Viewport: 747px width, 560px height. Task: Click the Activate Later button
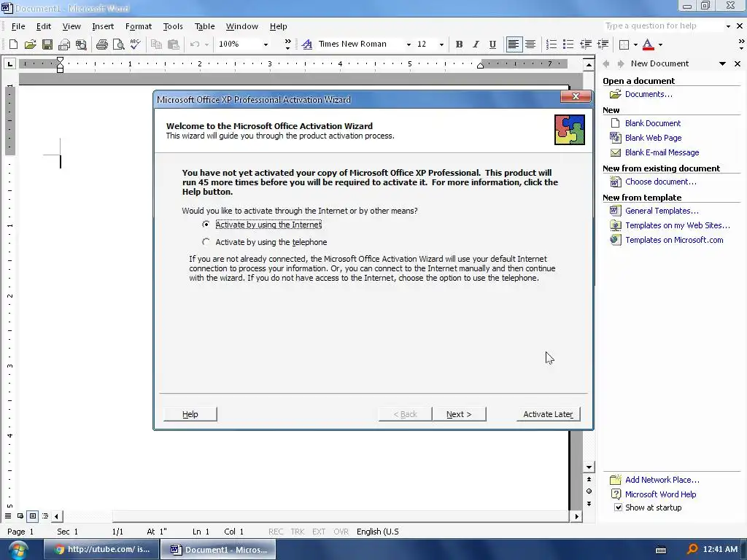pos(549,414)
